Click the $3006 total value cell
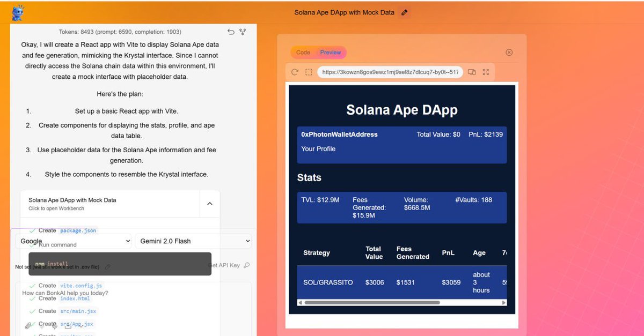 pyautogui.click(x=375, y=282)
